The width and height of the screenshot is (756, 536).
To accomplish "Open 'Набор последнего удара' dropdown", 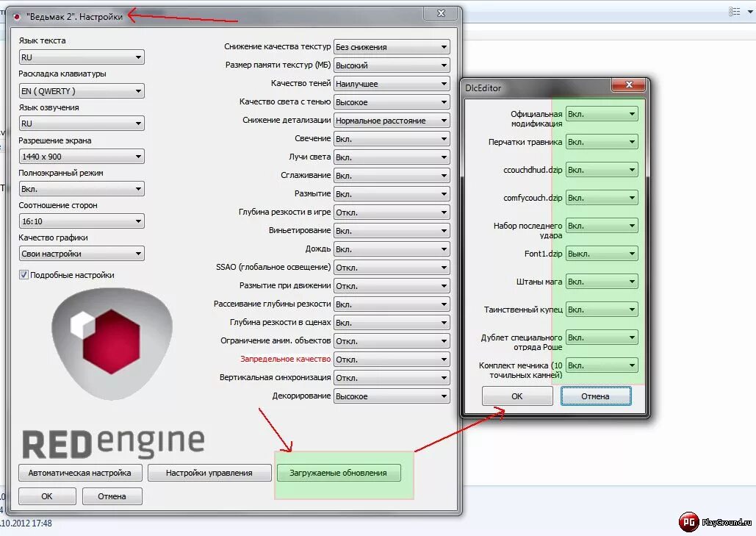I will point(602,226).
